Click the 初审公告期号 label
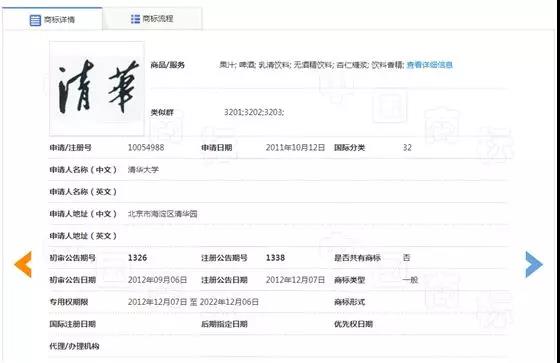Viewport: 560px width, 363px height. pyautogui.click(x=72, y=258)
